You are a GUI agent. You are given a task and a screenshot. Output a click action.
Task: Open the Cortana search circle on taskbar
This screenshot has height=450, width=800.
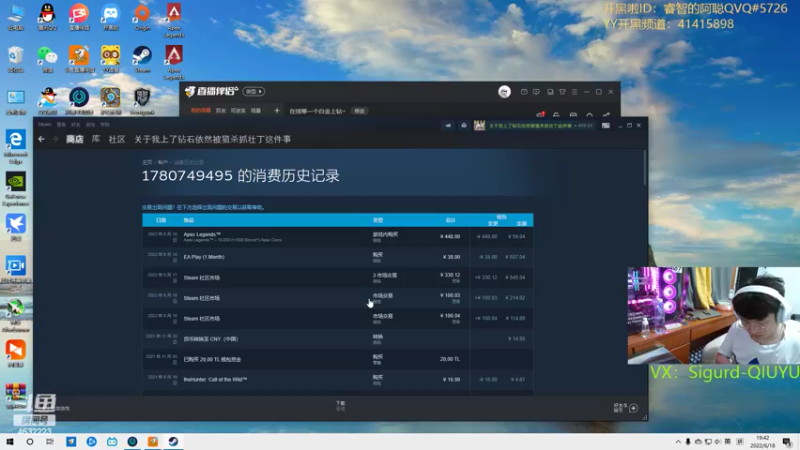point(30,442)
